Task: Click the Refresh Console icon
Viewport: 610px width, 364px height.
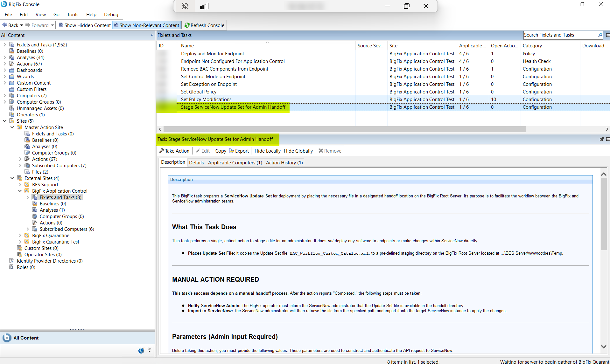Action: (x=187, y=25)
